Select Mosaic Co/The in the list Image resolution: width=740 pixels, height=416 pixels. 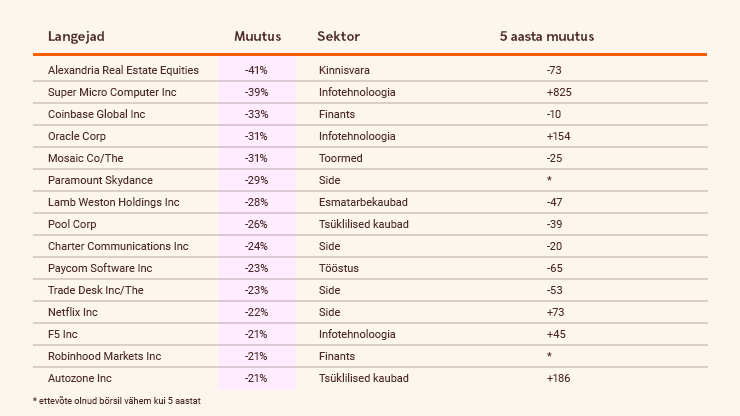point(83,158)
